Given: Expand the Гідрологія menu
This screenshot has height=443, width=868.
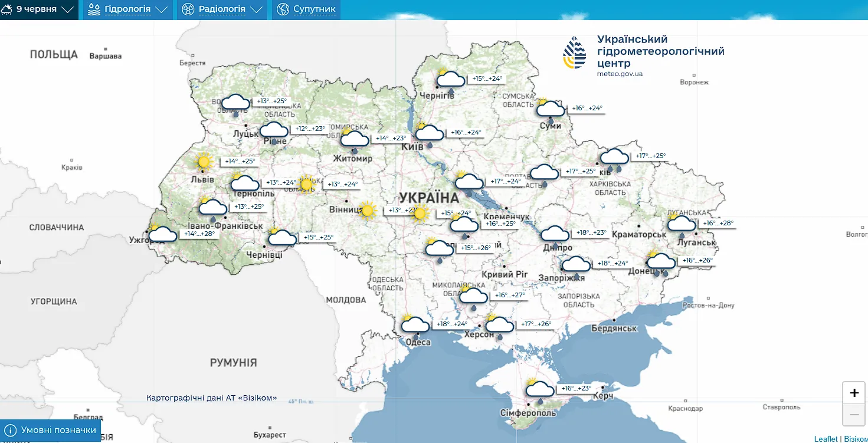Looking at the screenshot, I should click(127, 9).
